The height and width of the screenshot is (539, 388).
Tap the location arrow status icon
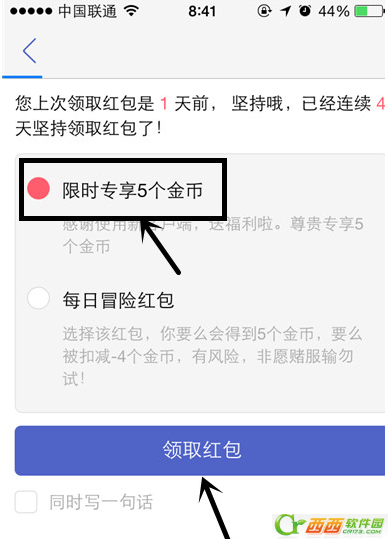coord(285,11)
